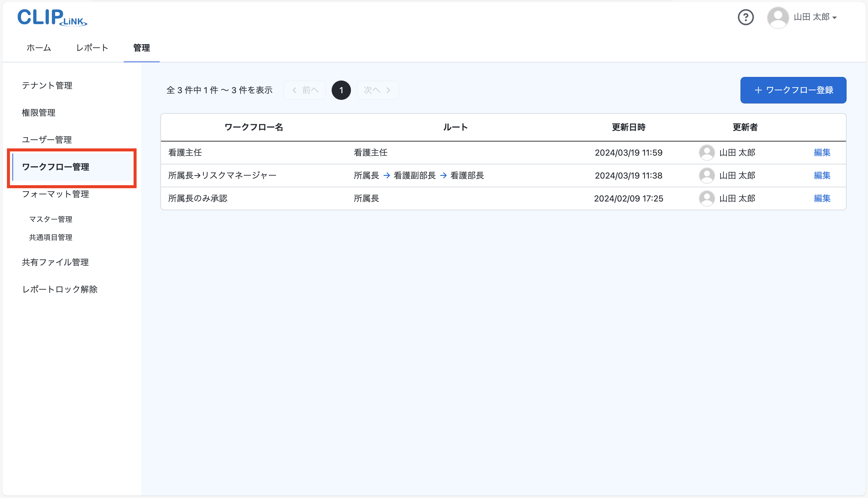The height and width of the screenshot is (498, 868).
Task: Click the avatar in the 所属長のみ承認 row
Action: pyautogui.click(x=707, y=198)
